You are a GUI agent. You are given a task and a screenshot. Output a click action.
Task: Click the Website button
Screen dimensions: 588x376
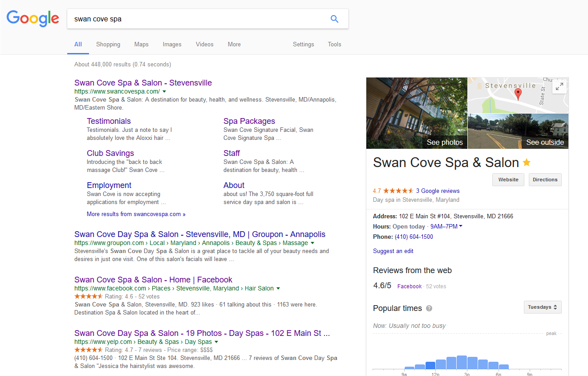tap(508, 180)
